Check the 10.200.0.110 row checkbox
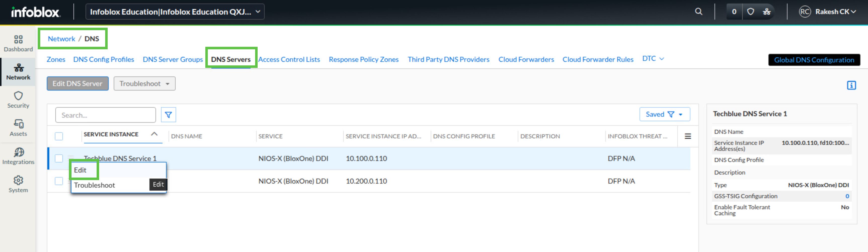Screen dimensions: 868x252 pos(59,181)
